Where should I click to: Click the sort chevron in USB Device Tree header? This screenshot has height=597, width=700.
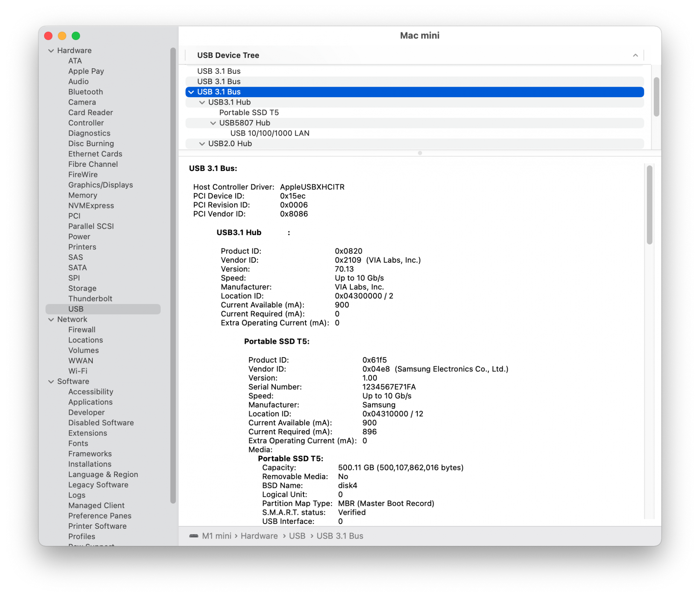635,55
